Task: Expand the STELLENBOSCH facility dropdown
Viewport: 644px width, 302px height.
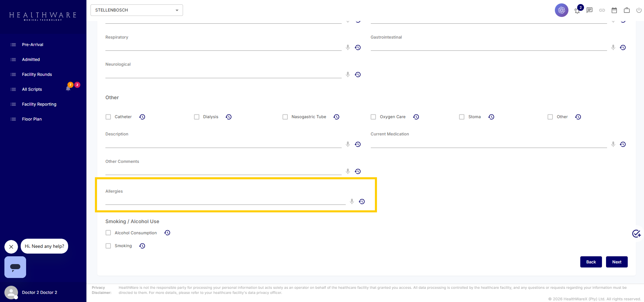Action: click(x=137, y=10)
